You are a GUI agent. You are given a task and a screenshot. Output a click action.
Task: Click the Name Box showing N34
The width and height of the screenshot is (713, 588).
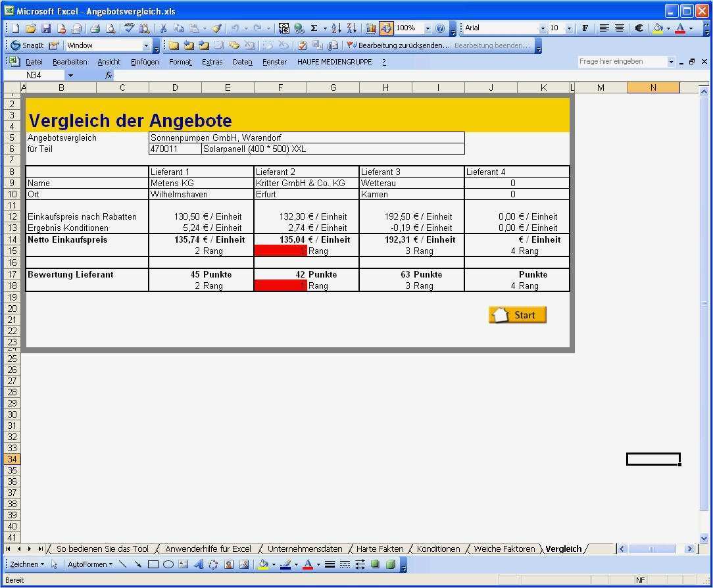[x=35, y=76]
